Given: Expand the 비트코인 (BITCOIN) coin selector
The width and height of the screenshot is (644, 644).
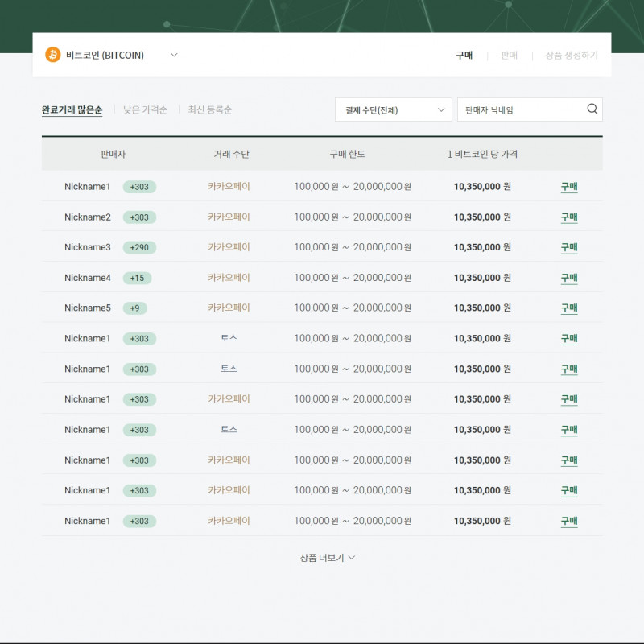Looking at the screenshot, I should pos(174,55).
